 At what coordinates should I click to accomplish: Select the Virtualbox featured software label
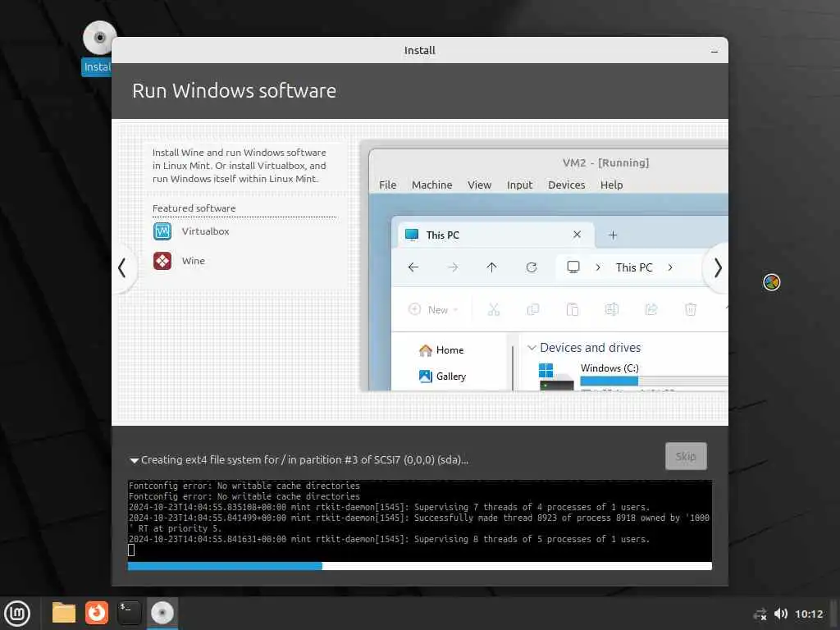point(205,231)
